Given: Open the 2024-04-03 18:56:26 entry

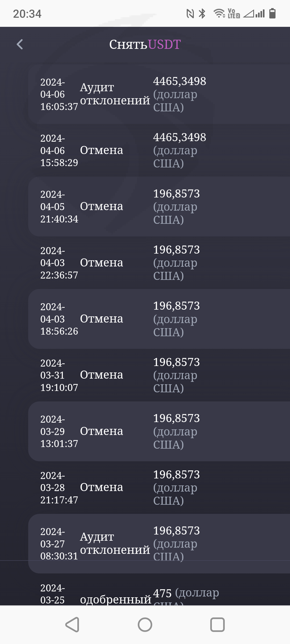Looking at the screenshot, I should [x=159, y=319].
